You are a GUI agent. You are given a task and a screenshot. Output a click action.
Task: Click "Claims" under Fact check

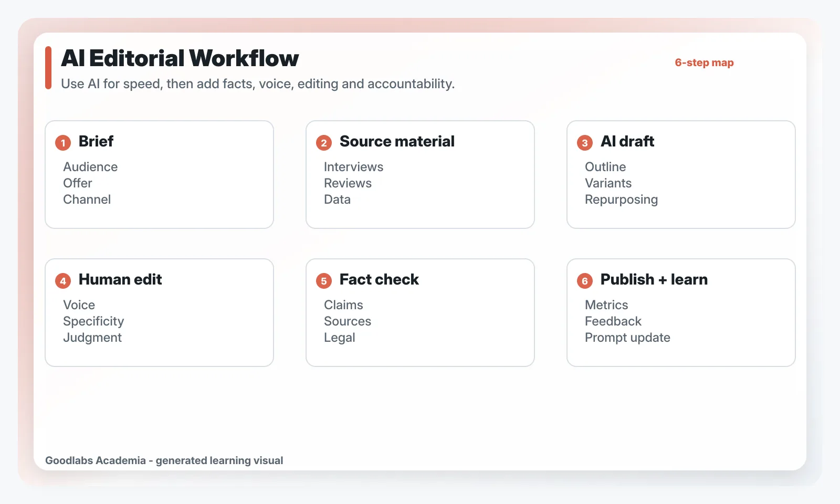(x=343, y=305)
